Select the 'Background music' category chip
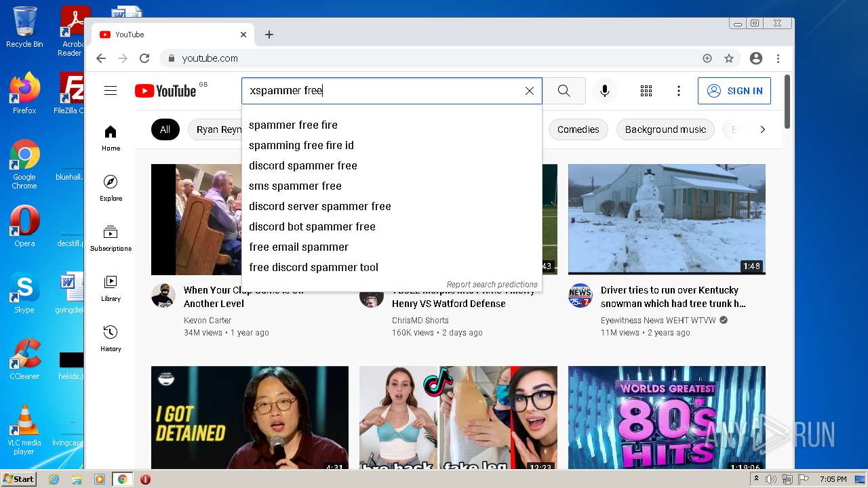Viewport: 868px width, 488px height. [x=665, y=129]
